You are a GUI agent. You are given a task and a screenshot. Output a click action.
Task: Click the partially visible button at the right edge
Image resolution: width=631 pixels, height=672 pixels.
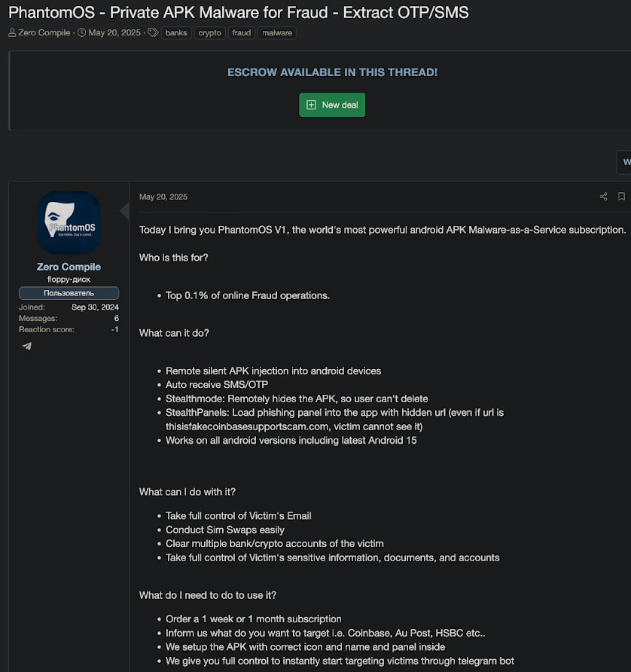(x=623, y=162)
